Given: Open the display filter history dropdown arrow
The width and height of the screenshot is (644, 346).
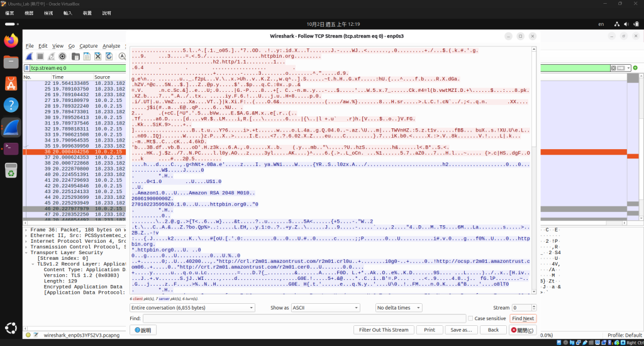Looking at the screenshot, I should [x=628, y=68].
